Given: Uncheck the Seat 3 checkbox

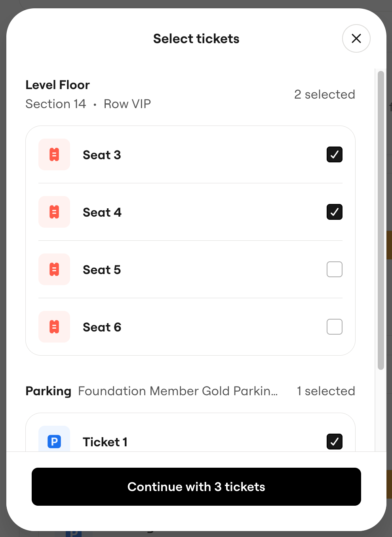Looking at the screenshot, I should (334, 154).
